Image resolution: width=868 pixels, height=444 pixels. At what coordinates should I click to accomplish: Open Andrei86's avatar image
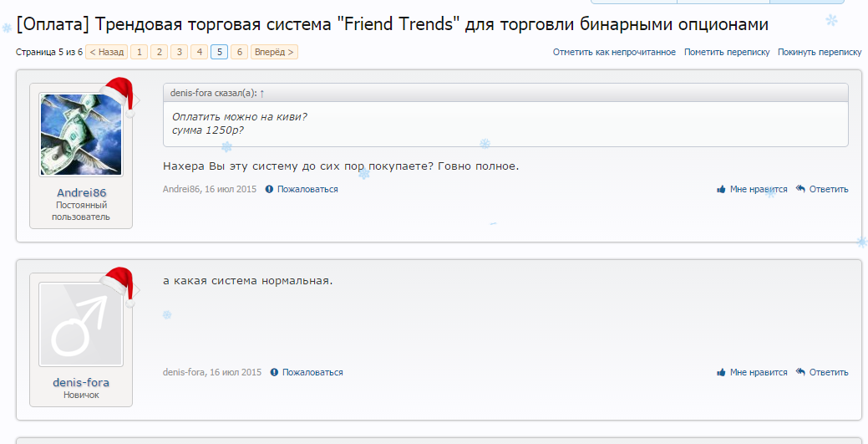click(x=81, y=135)
